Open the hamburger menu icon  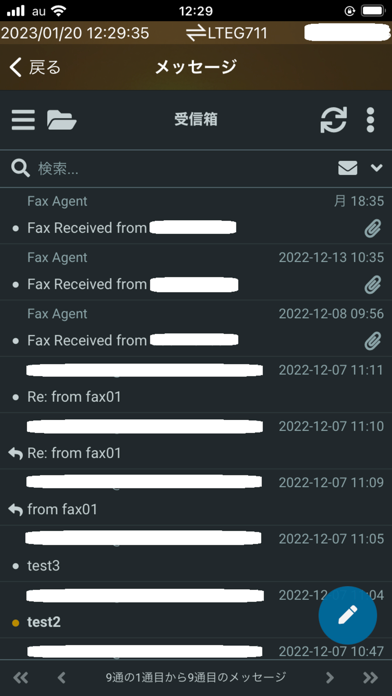(23, 120)
